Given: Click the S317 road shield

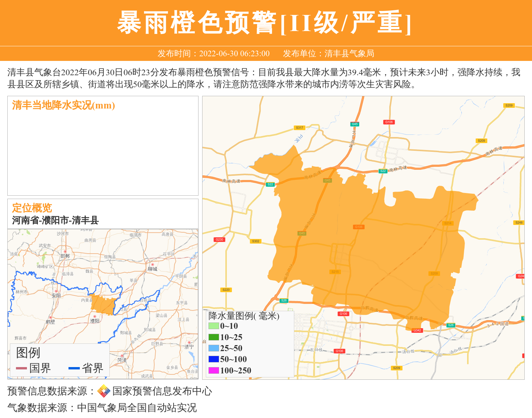Looking at the screenshot, I should click(x=300, y=128).
